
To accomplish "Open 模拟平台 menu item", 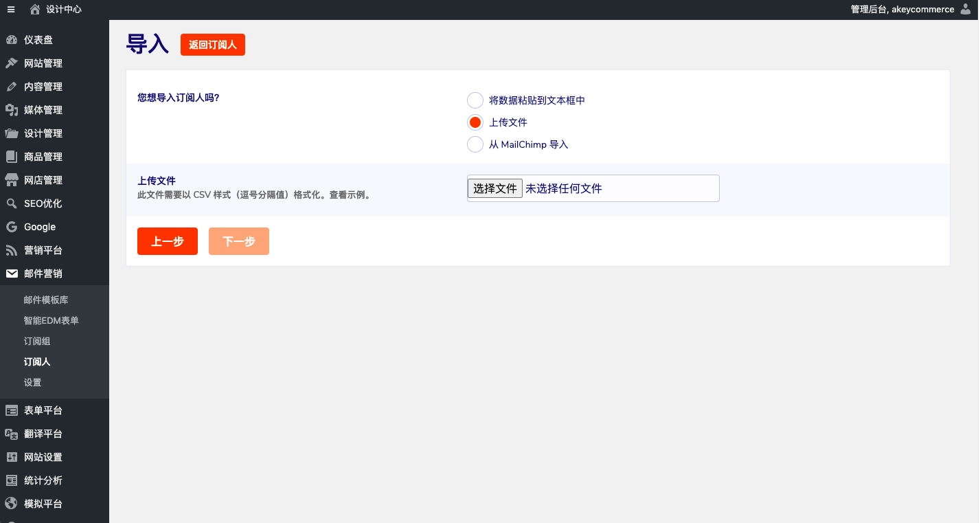I will coord(54,504).
